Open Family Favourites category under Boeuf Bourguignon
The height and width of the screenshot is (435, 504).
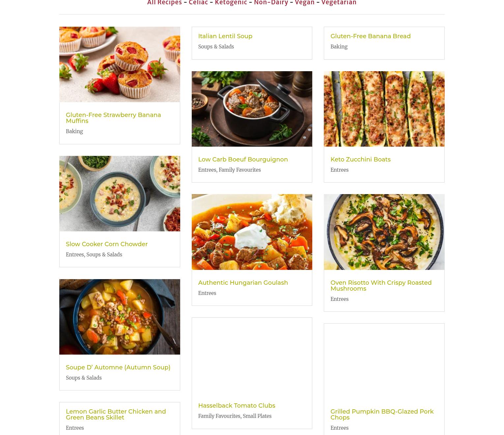240,170
